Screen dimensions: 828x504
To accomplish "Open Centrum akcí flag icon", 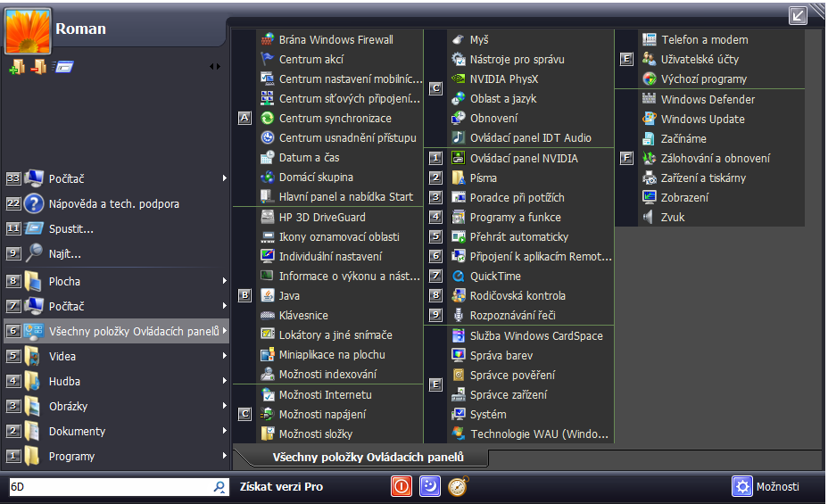I will (x=268, y=59).
